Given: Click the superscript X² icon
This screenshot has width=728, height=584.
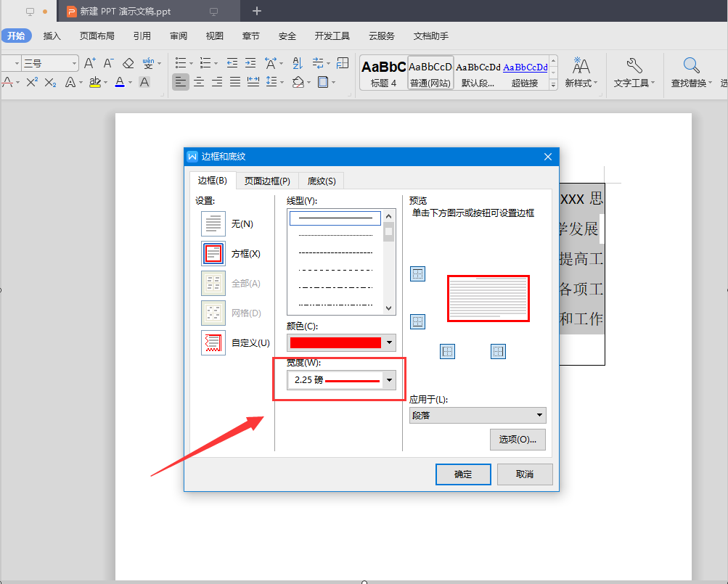Looking at the screenshot, I should (32, 82).
